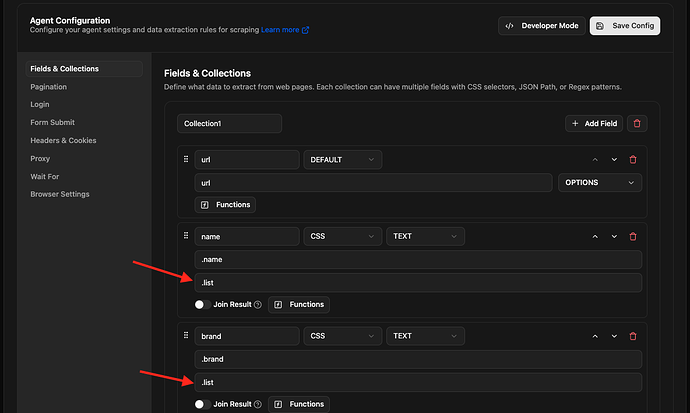
Task: Edit the brand field name input
Action: point(247,336)
